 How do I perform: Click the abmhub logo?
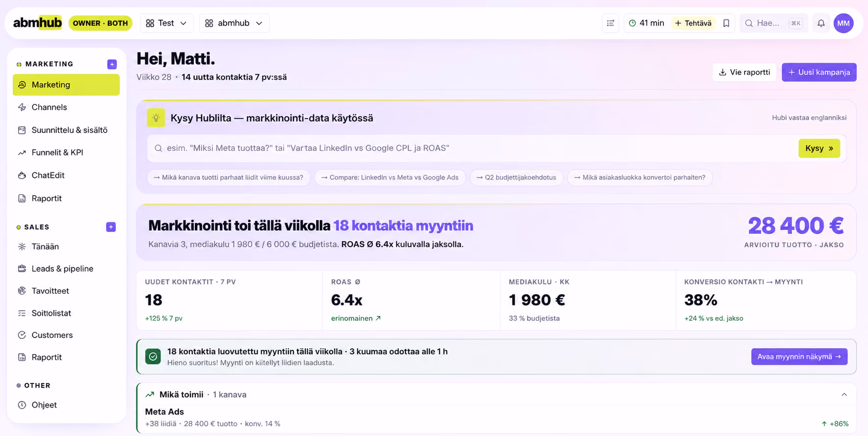[x=37, y=23]
